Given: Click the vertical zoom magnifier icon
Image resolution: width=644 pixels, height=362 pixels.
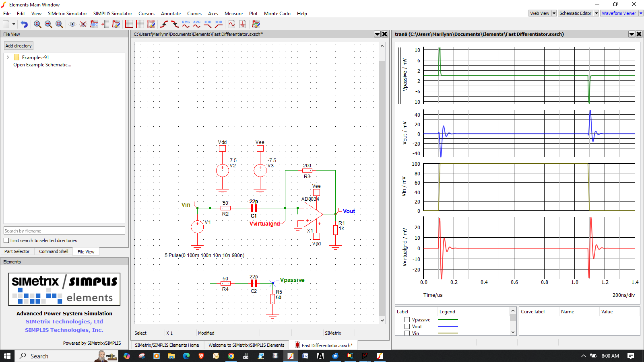Looking at the screenshot, I should pyautogui.click(x=37, y=24).
